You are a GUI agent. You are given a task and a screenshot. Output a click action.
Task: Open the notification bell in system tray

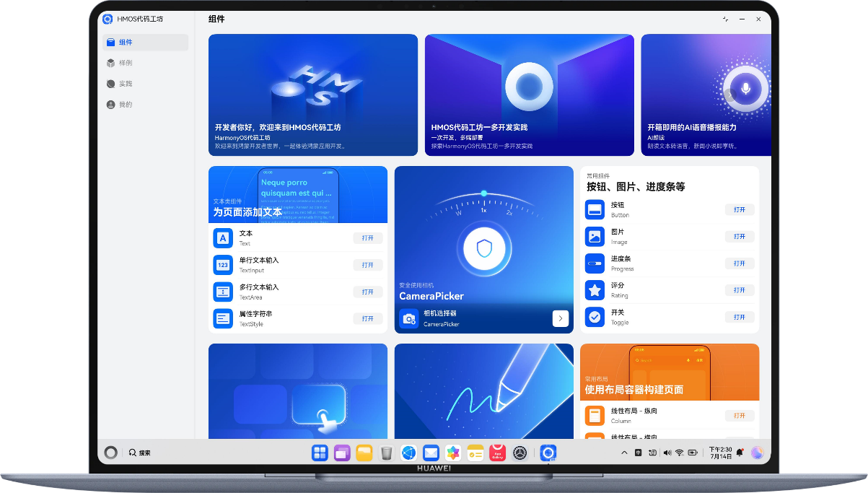pos(740,452)
